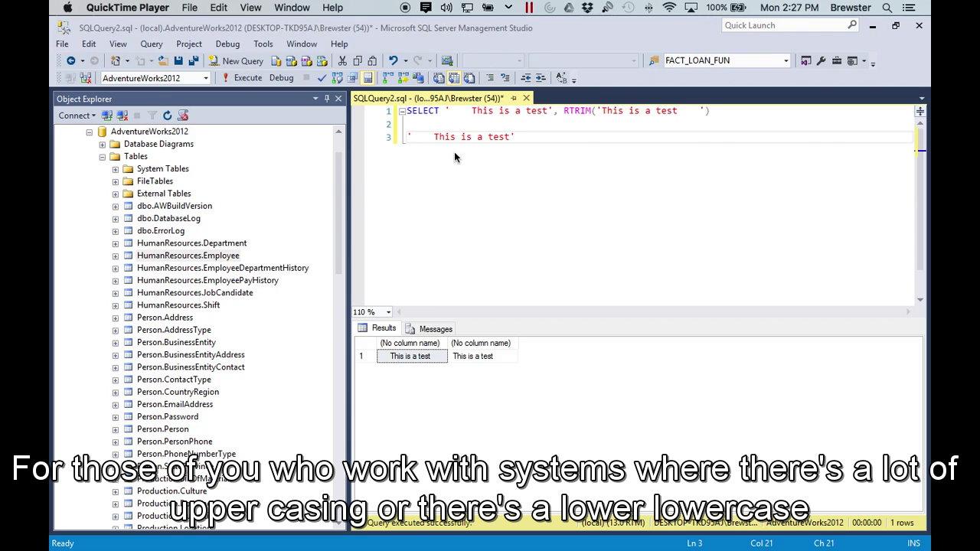Click the Navigate Backward icon
The height and width of the screenshot is (551, 980).
(x=70, y=61)
